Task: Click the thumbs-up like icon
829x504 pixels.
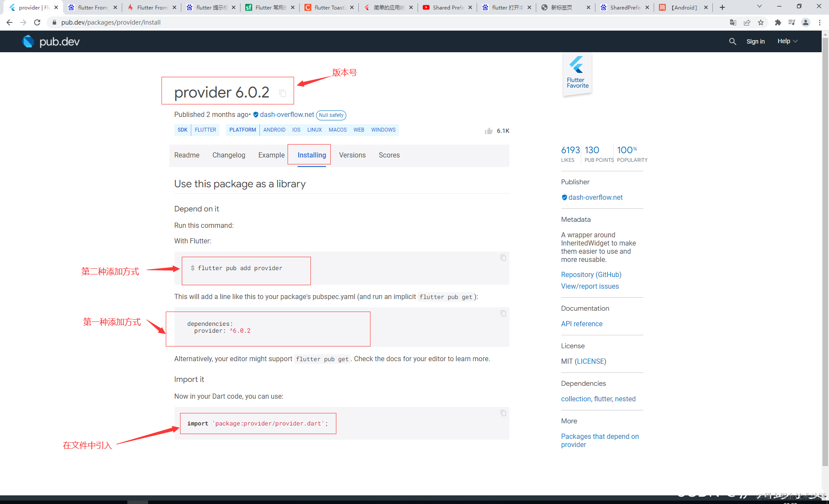Action: pos(488,131)
